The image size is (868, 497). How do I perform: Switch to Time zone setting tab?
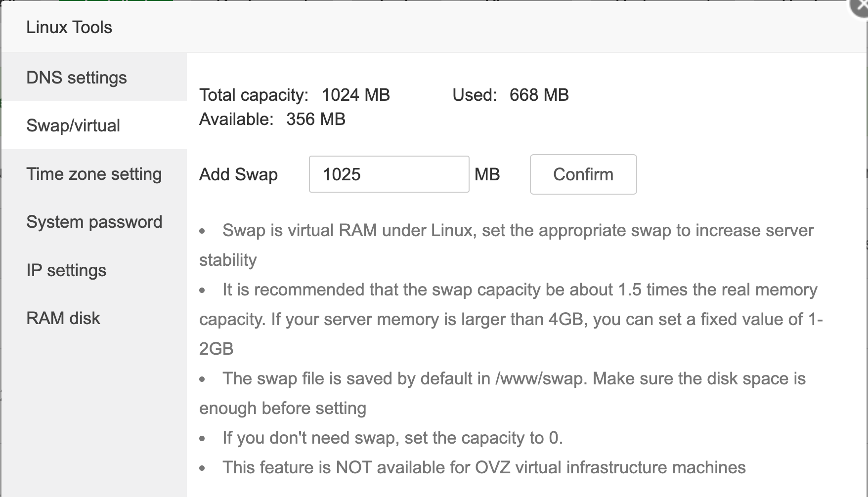[94, 174]
